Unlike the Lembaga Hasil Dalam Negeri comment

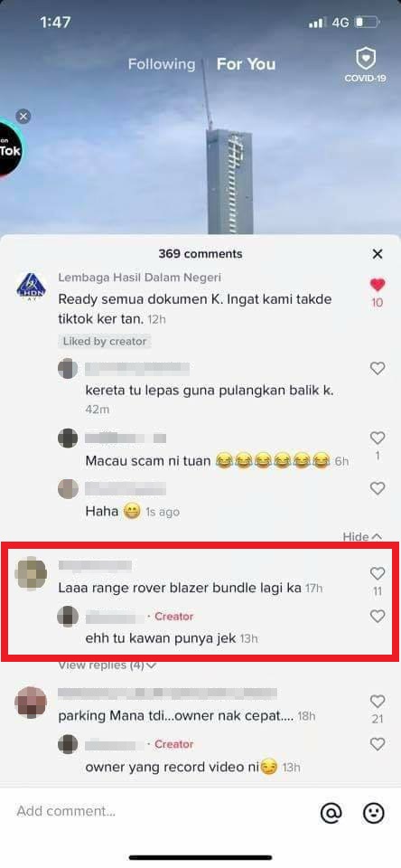(x=378, y=285)
